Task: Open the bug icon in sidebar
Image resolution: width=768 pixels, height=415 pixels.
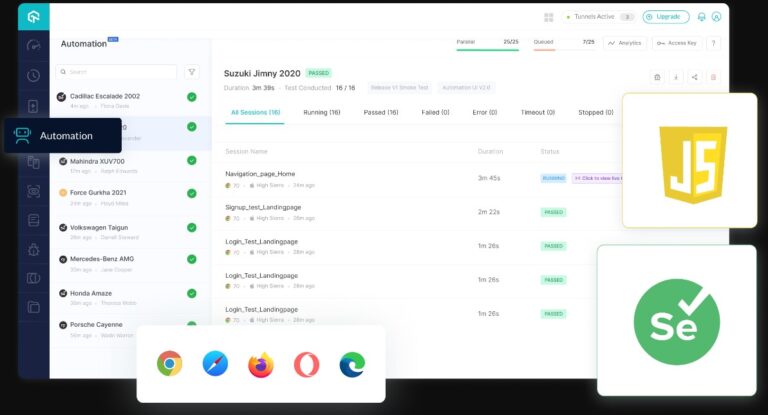Action: pos(34,249)
